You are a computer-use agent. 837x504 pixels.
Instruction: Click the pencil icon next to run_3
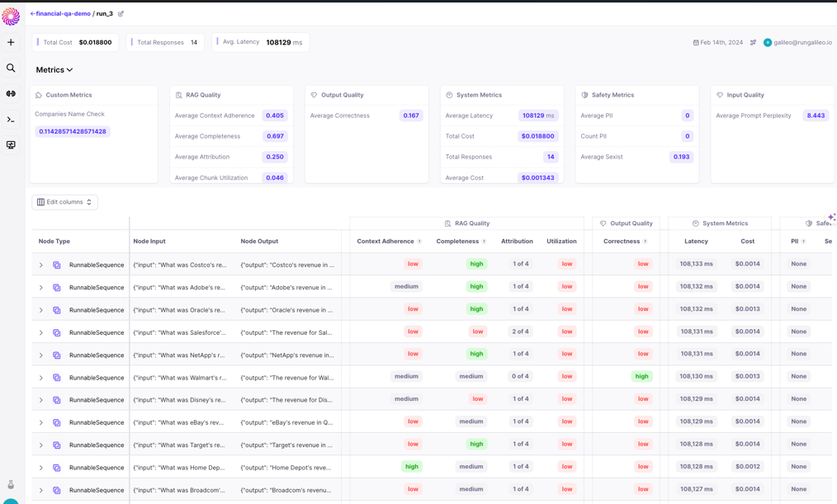[x=121, y=14]
